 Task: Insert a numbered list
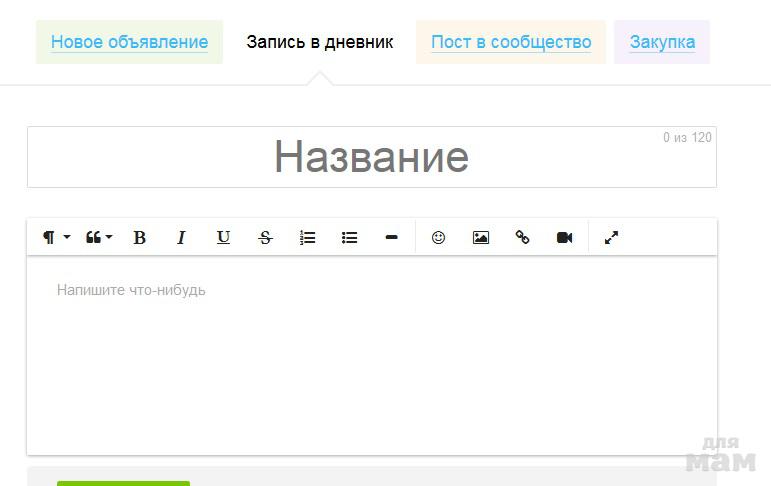coord(307,238)
